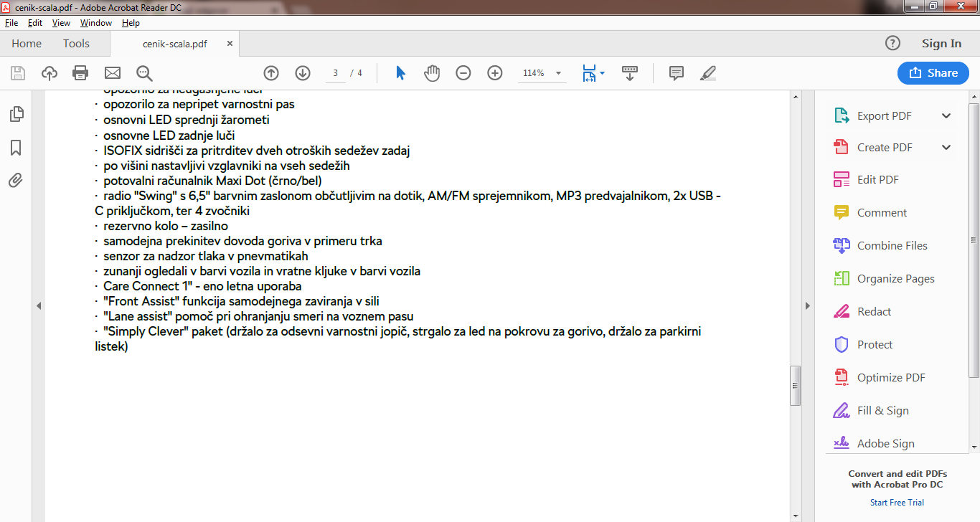The image size is (980, 522).
Task: Print the document with printer icon
Action: pyautogui.click(x=80, y=72)
